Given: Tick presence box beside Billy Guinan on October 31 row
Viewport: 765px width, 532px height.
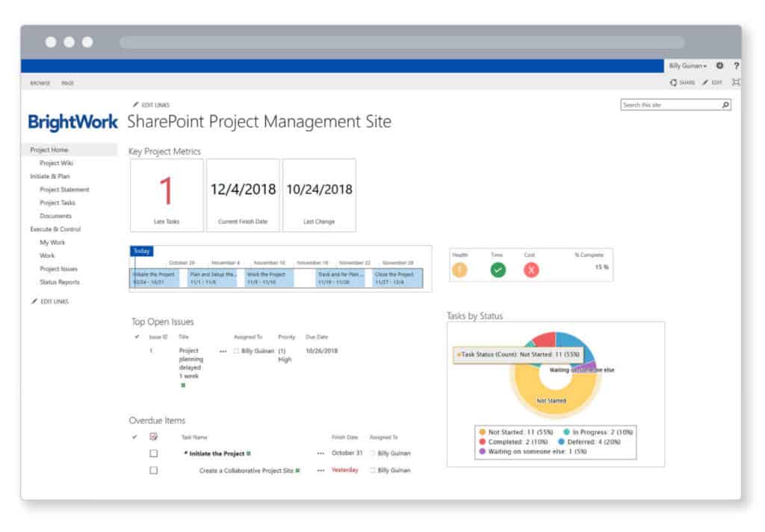Looking at the screenshot, I should pyautogui.click(x=373, y=454).
